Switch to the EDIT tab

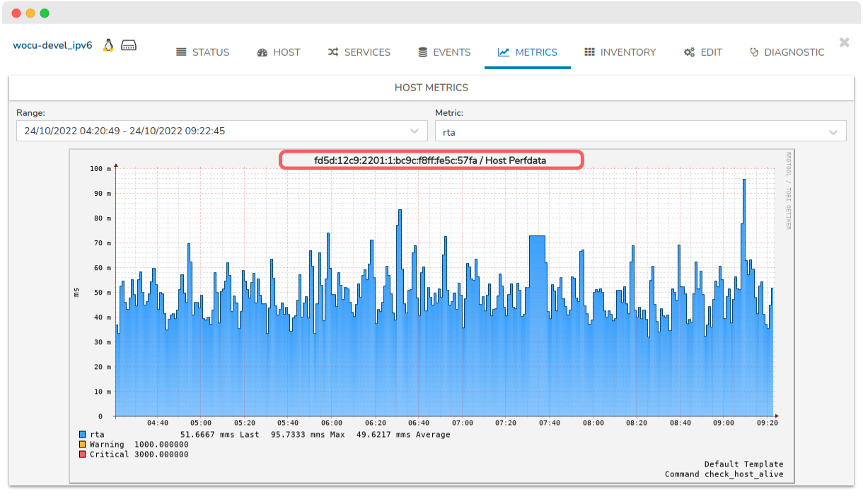[703, 52]
